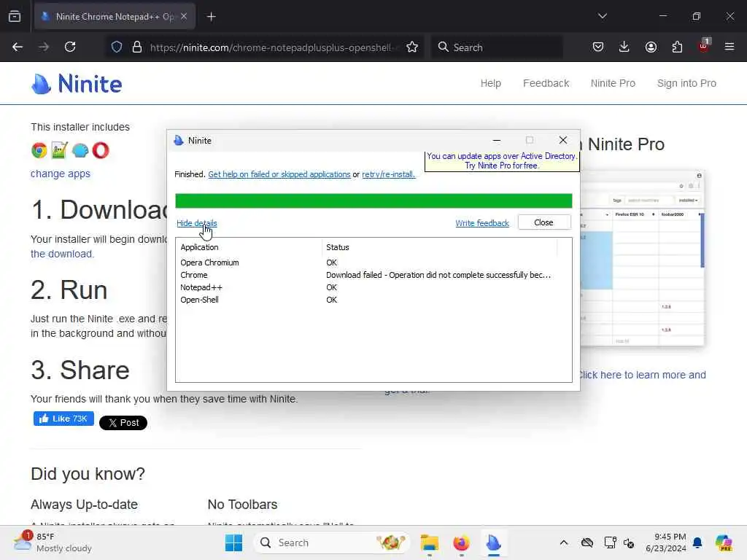Click the green installation progress bar
Screen dimensions: 747x560
click(373, 201)
